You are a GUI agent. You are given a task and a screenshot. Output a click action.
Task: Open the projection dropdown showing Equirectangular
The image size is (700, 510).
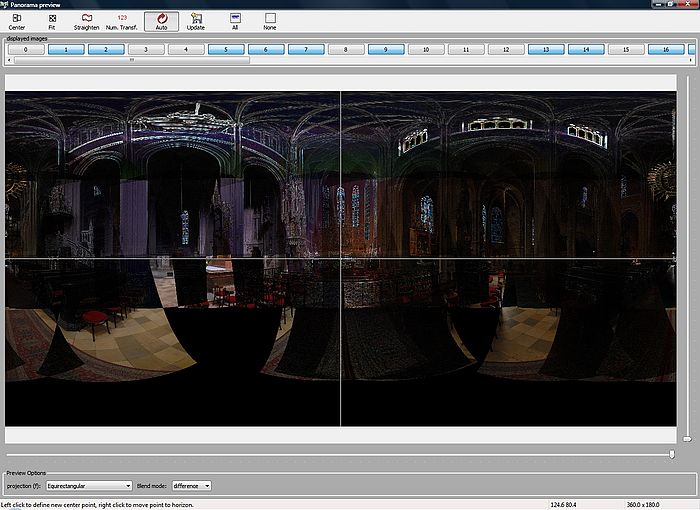[89, 486]
